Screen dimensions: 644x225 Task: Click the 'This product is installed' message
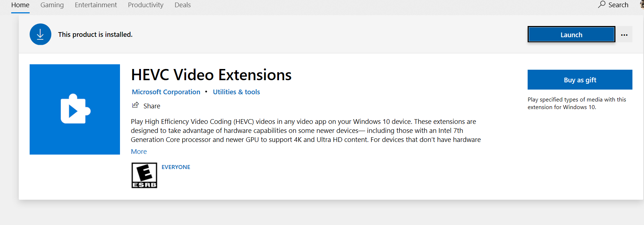[x=95, y=35]
